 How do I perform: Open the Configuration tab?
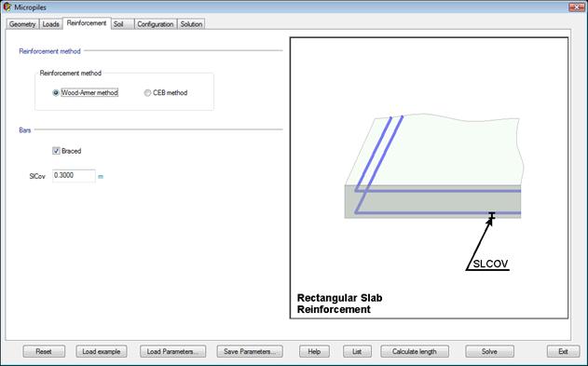(x=156, y=24)
